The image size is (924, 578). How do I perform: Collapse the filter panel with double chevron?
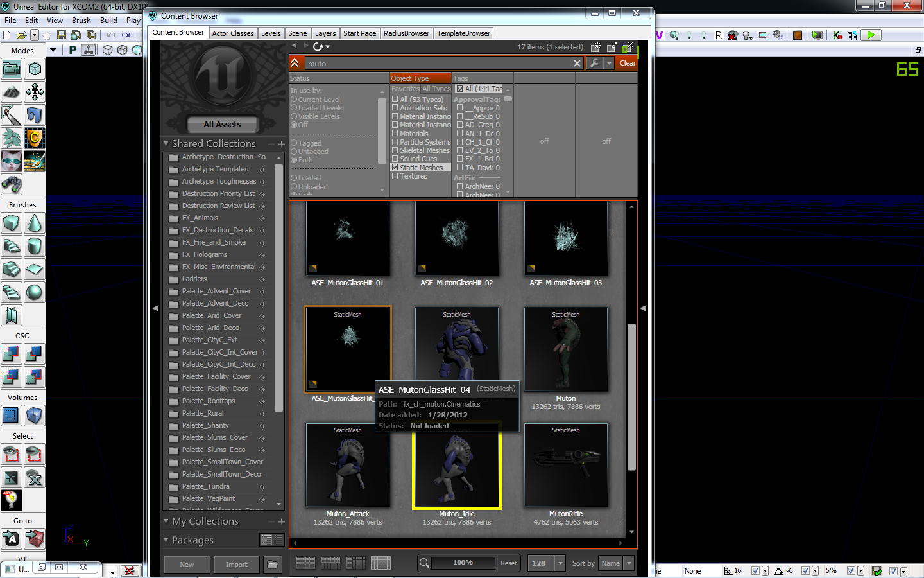295,63
